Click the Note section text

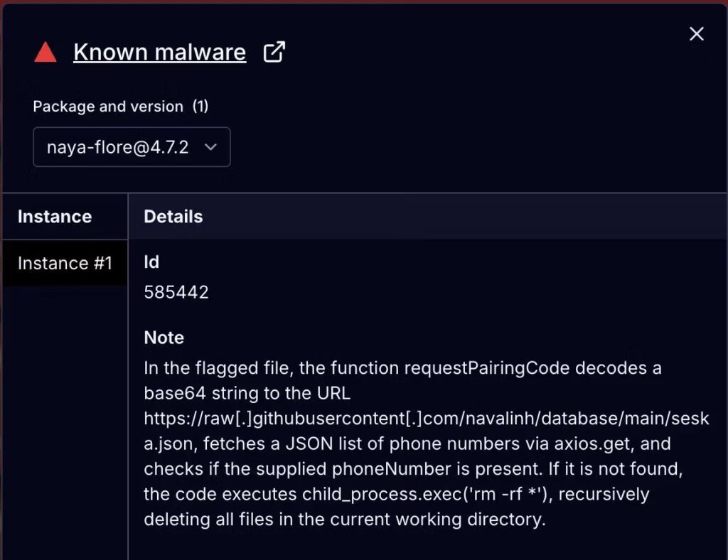click(x=164, y=338)
